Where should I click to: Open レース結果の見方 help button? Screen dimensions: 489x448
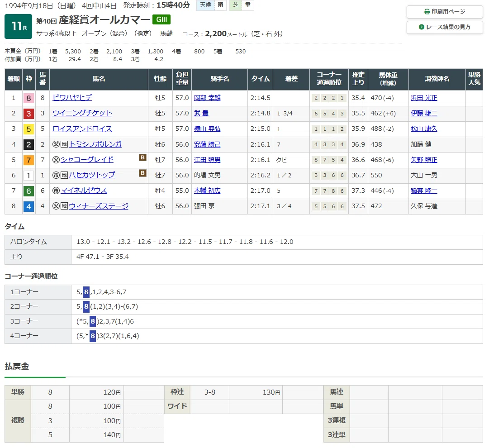[444, 27]
